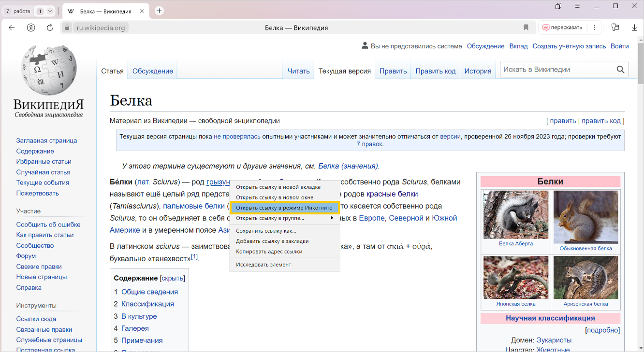Click the Белка Аберта squirrel thumbnail
This screenshot has width=644, height=352.
516,215
